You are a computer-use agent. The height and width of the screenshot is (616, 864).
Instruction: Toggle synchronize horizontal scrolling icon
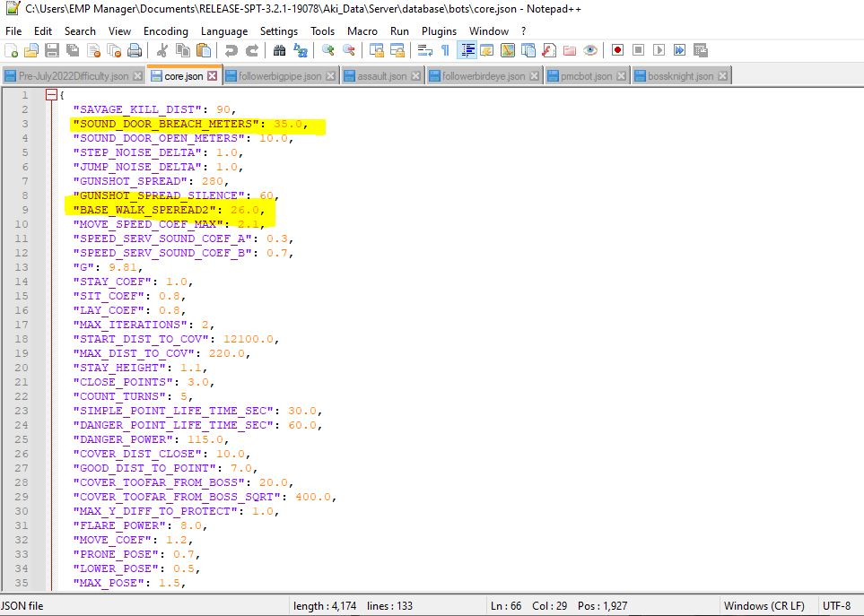[x=397, y=50]
